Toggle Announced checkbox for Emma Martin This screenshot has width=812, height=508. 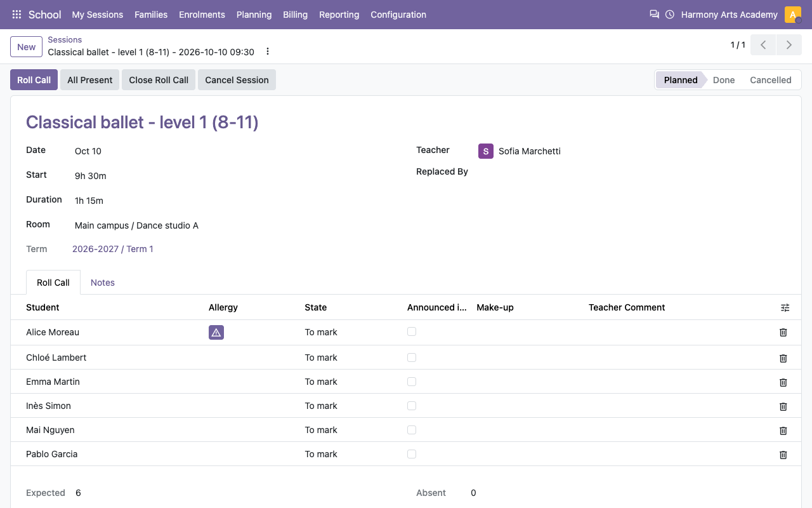click(x=412, y=382)
